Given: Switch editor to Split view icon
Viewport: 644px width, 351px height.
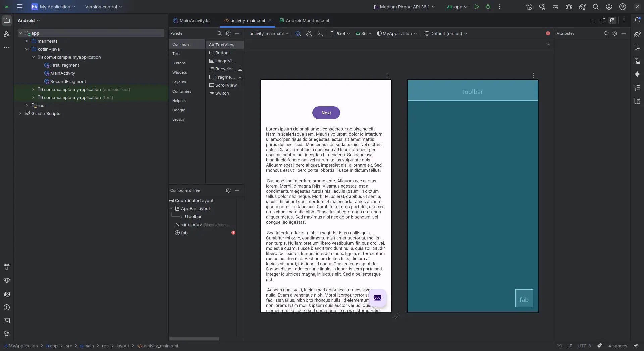Looking at the screenshot, I should click(x=603, y=20).
